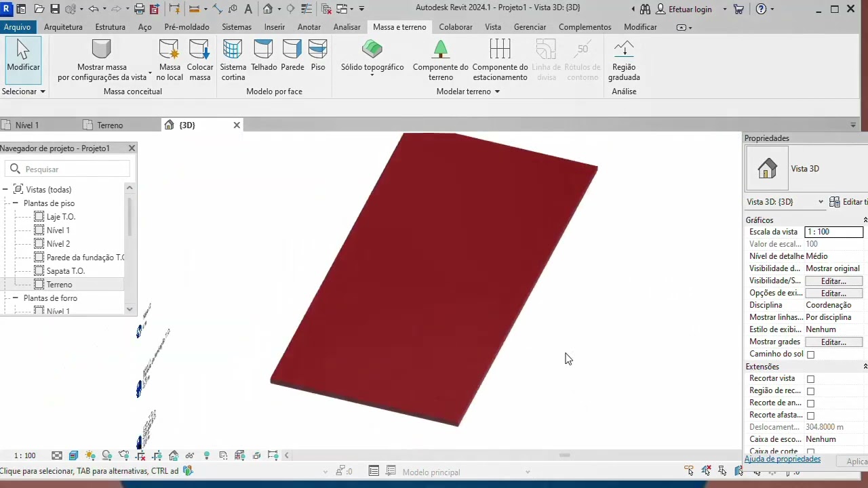Click Editar button for Visibilidade/Sobreposição

833,281
